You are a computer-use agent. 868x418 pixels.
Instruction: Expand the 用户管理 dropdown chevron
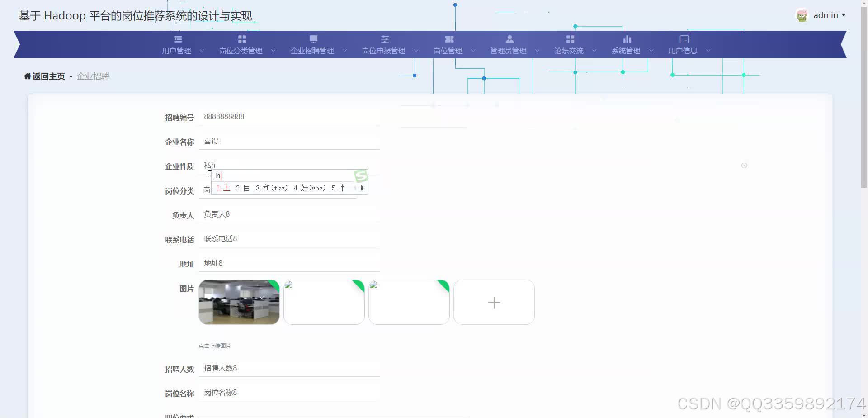click(202, 51)
